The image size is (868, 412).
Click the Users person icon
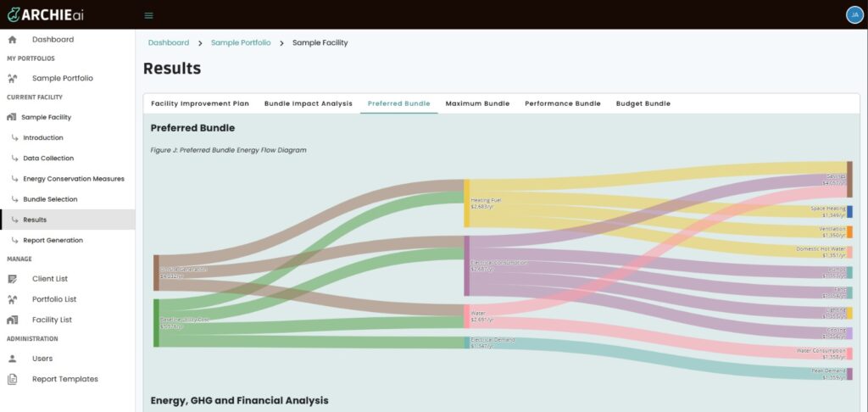coord(12,359)
